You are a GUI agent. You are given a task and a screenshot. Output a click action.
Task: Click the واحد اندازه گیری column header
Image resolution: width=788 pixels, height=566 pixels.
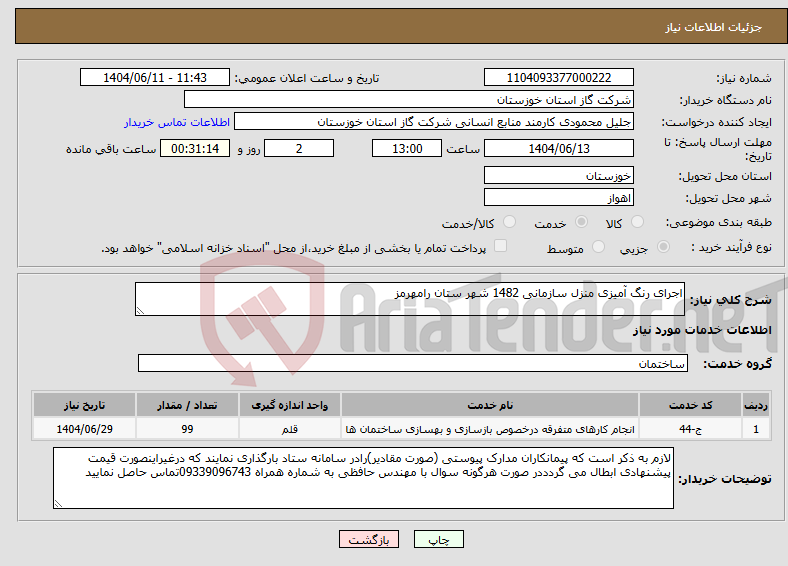[x=289, y=405]
